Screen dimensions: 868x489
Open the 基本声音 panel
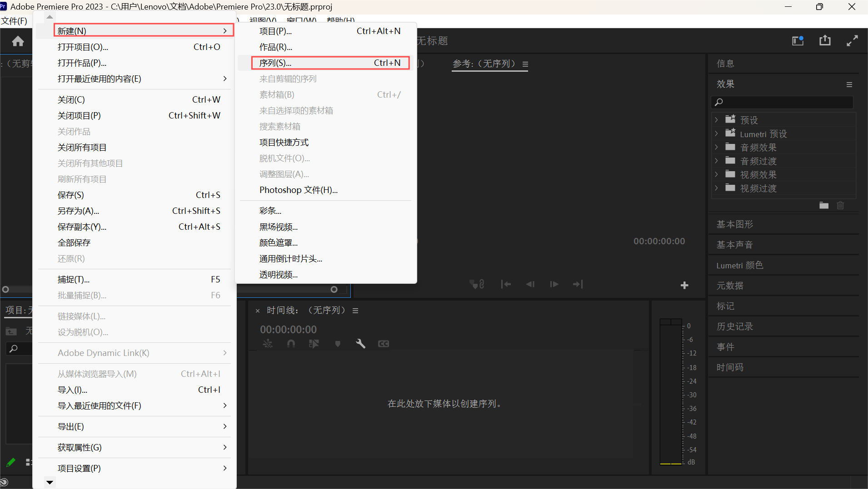734,245
